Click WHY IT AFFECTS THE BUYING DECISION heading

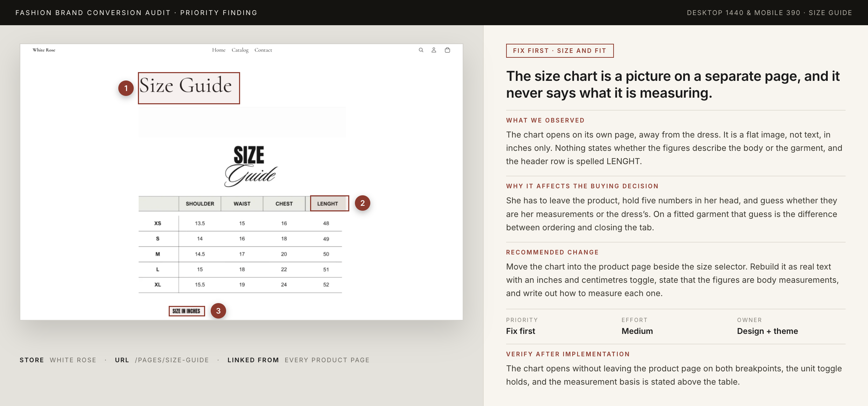[582, 186]
